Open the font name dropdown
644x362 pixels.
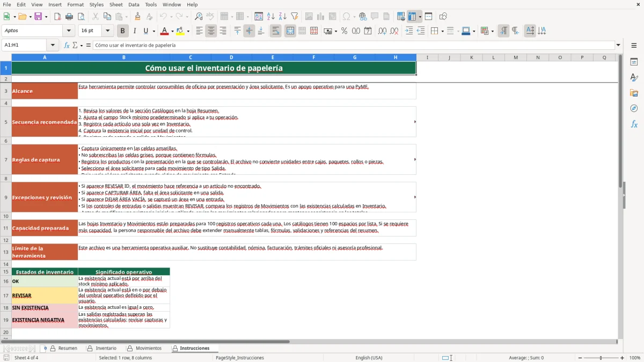click(69, 31)
